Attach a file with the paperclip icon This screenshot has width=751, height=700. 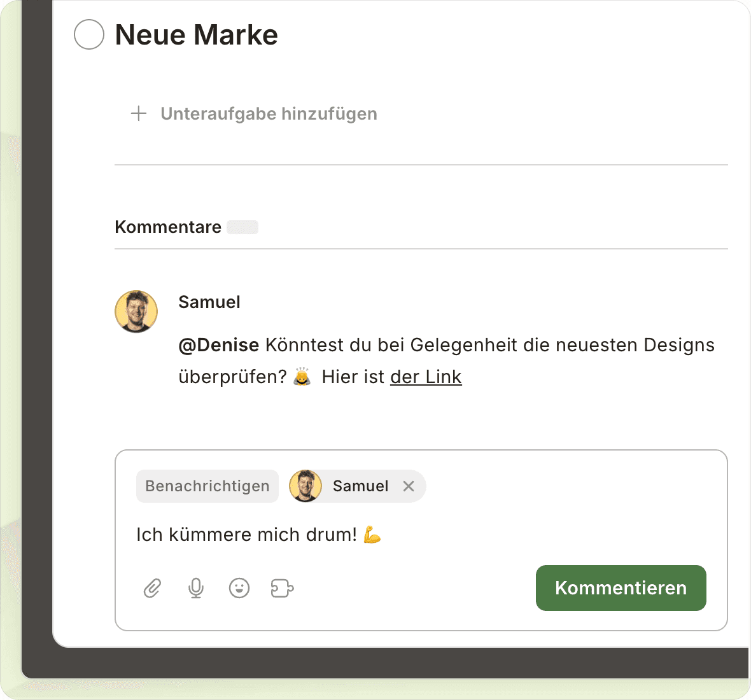click(x=152, y=588)
